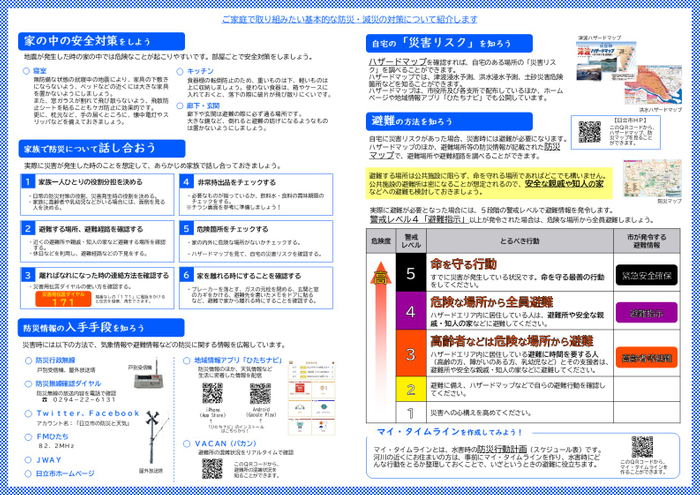Select the 廊下・玄関 circle bullet
Screen dimensions: 700x495
point(180,106)
